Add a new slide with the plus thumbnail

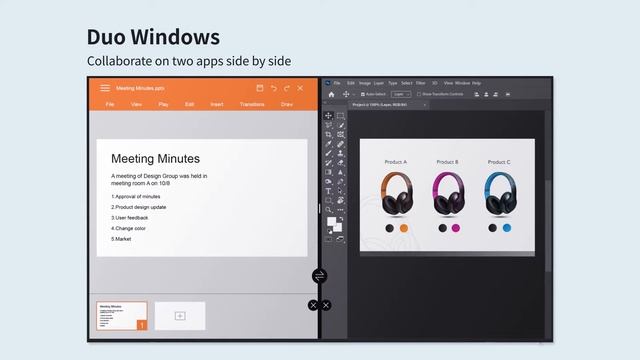click(x=180, y=316)
